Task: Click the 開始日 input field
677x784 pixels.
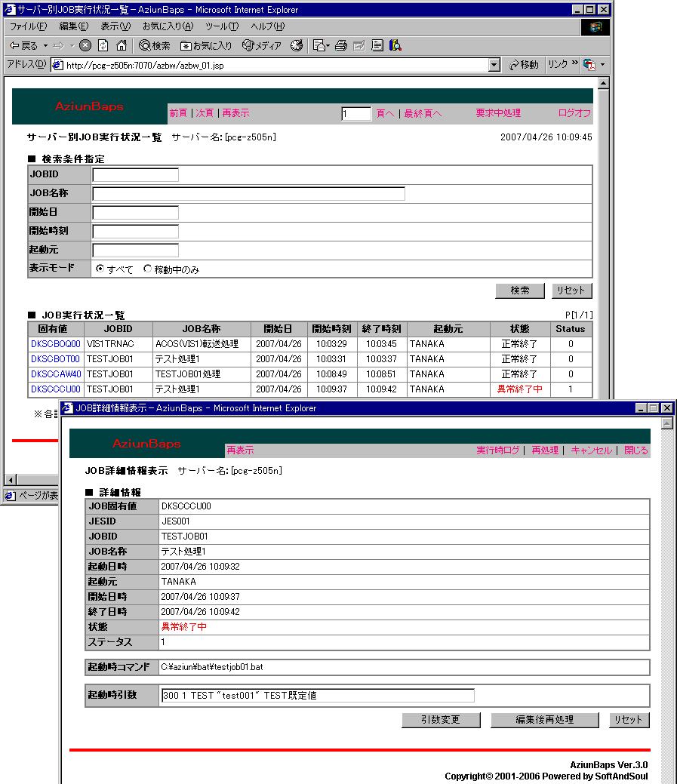Action: click(136, 213)
